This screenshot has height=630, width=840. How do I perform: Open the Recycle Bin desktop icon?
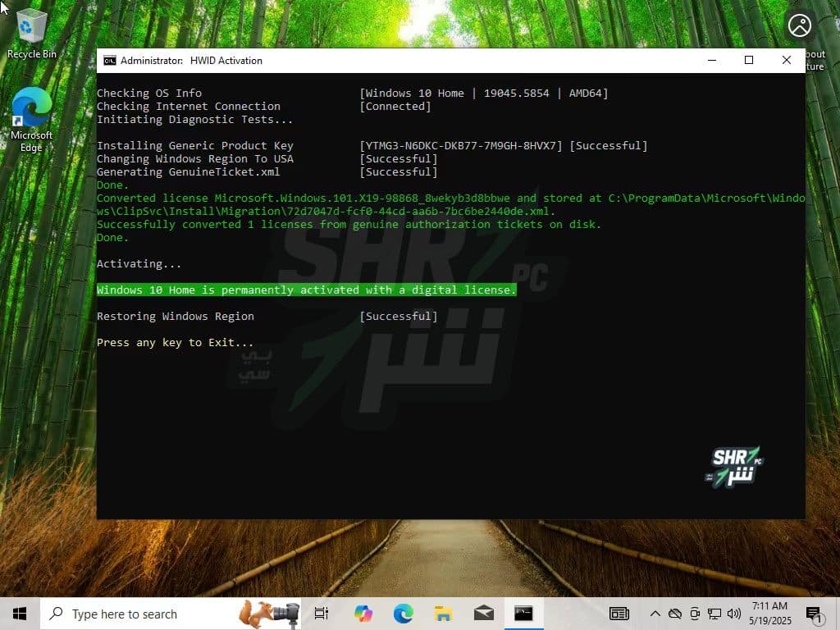[x=32, y=33]
